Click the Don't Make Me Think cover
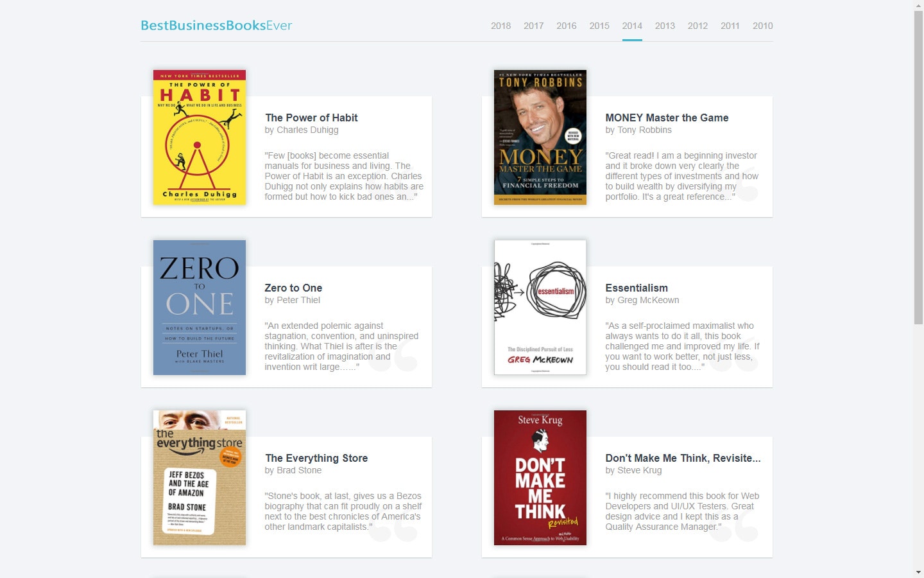This screenshot has height=578, width=924. (540, 477)
